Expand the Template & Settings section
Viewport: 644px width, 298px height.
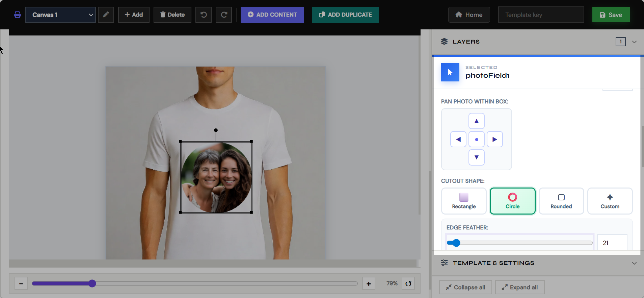(634, 263)
